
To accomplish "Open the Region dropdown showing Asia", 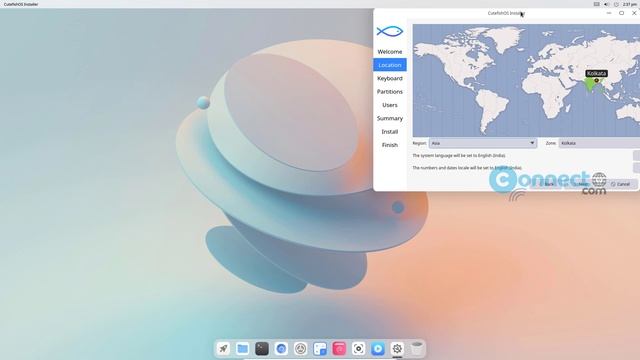I will (x=483, y=143).
